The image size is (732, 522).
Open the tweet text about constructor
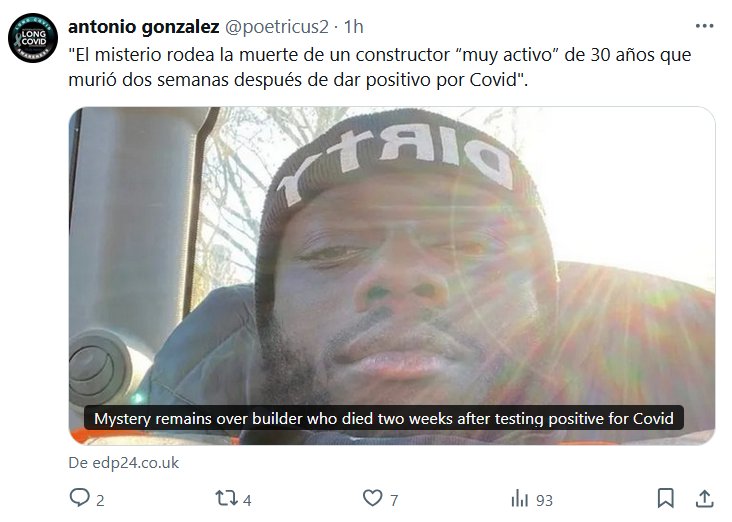380,67
